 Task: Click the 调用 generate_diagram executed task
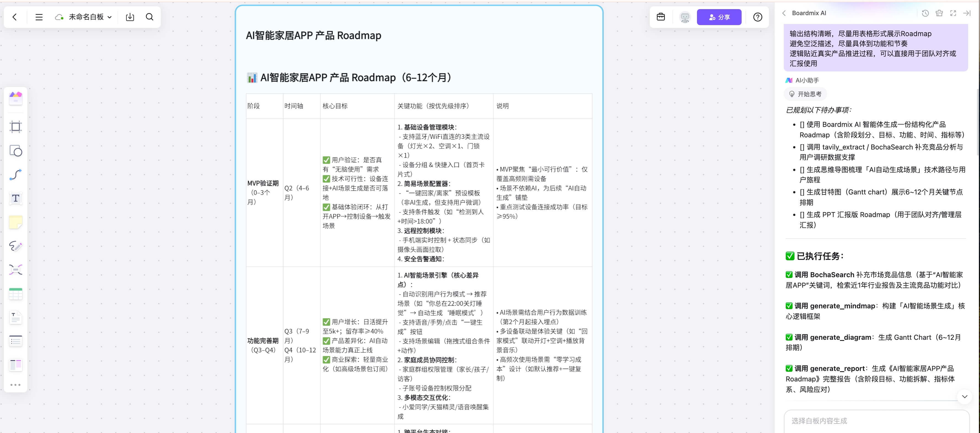873,342
